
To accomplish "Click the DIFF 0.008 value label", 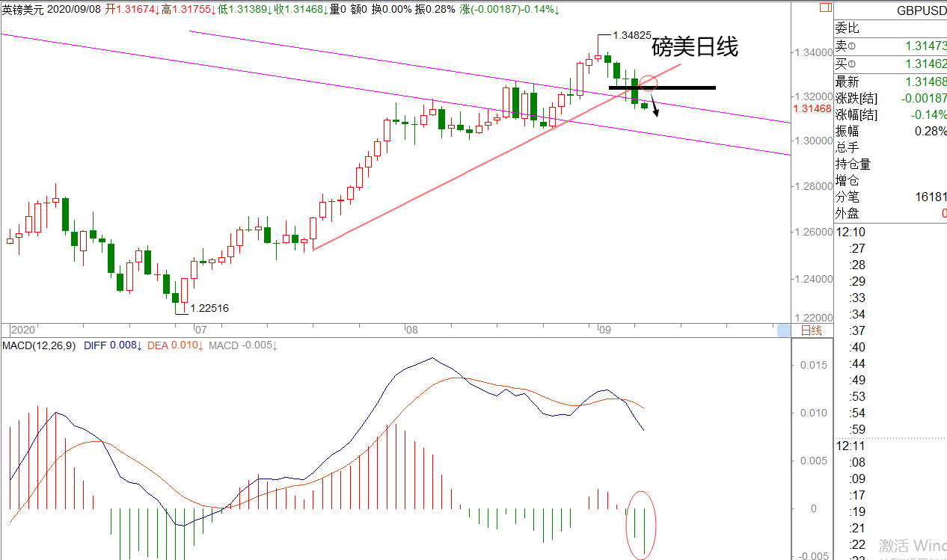I will pyautogui.click(x=113, y=345).
